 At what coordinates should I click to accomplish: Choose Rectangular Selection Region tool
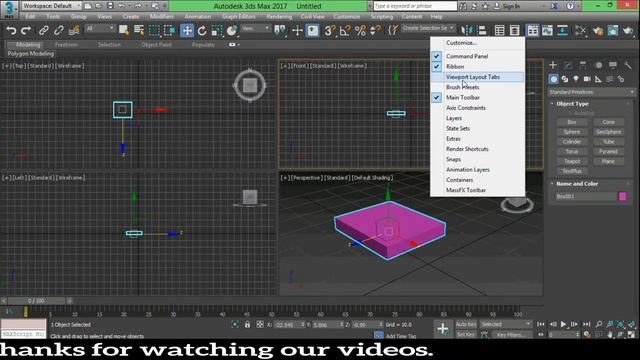point(154,30)
